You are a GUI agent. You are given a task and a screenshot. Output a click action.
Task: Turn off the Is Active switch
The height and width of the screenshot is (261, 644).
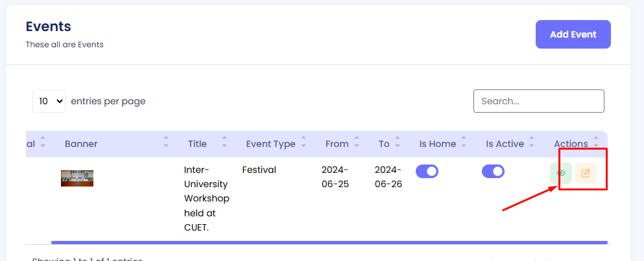(493, 171)
